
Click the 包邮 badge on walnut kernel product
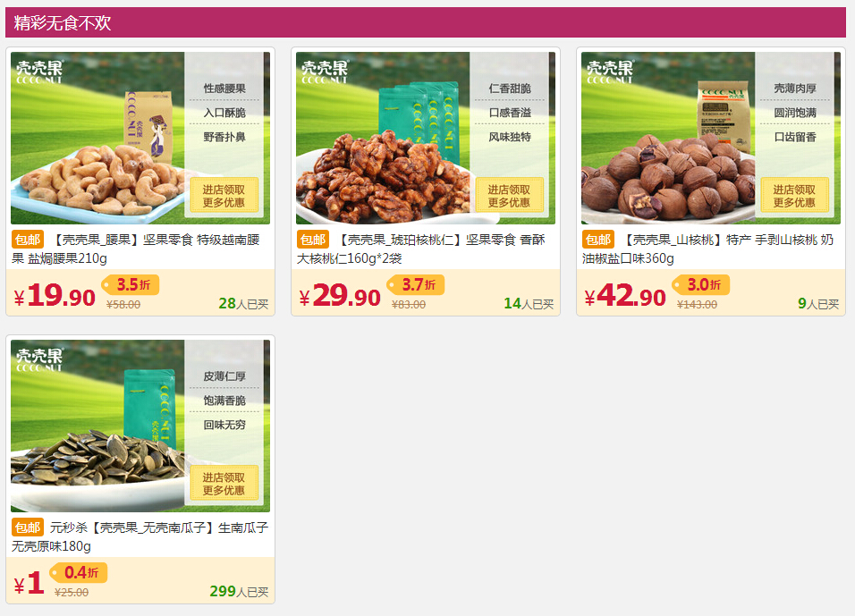[x=313, y=240]
